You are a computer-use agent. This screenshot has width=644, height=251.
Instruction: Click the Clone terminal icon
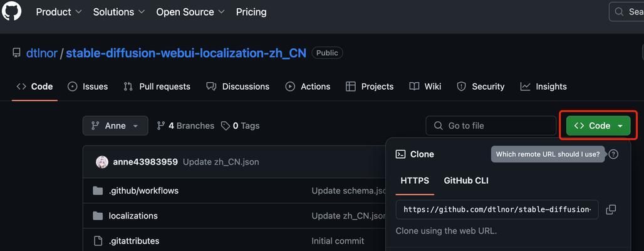[x=400, y=154]
